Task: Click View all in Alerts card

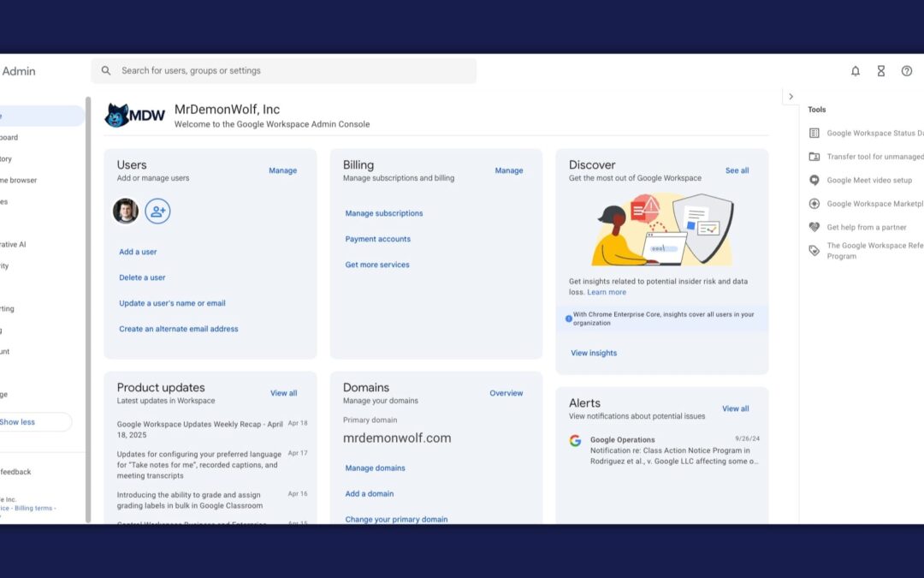Action: (x=736, y=408)
